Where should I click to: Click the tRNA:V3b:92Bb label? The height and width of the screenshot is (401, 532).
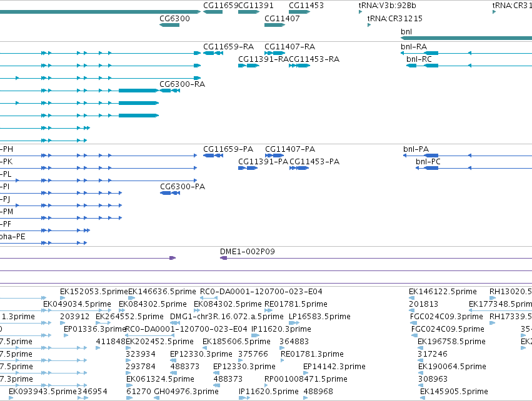coord(387,6)
